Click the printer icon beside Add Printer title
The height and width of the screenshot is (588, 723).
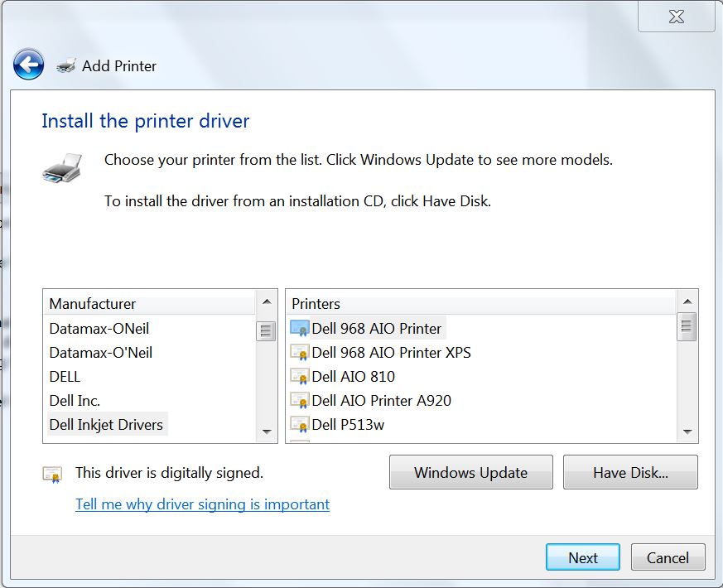66,66
